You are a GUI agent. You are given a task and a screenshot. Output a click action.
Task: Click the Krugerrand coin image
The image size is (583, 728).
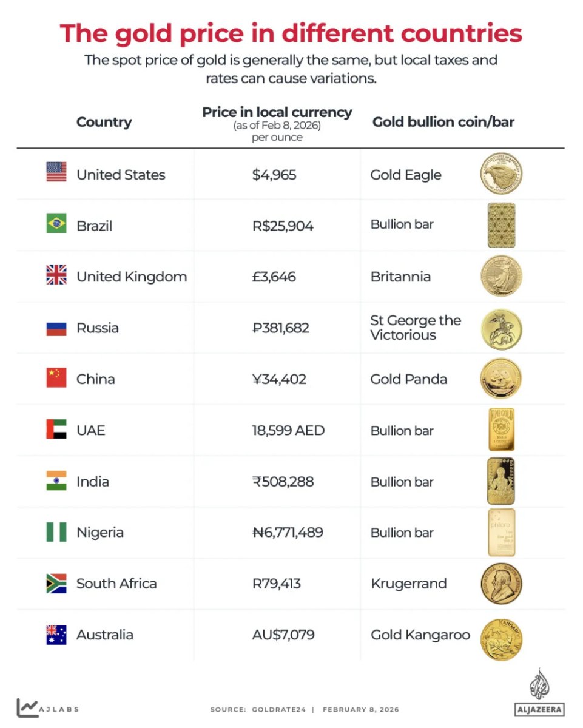pos(501,584)
